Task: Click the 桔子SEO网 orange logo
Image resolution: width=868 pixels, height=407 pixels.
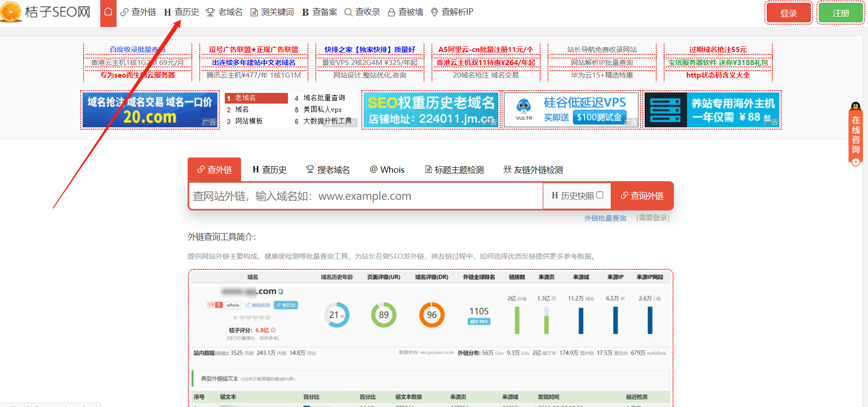Action: point(46,12)
